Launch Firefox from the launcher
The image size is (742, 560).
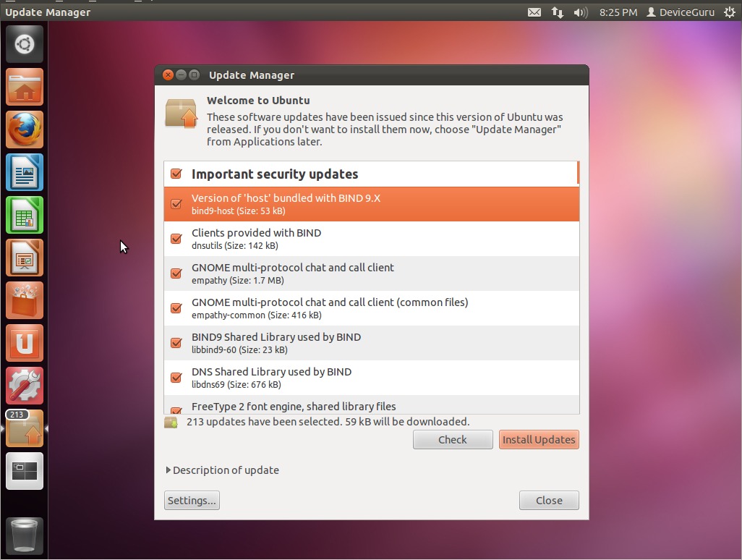[x=25, y=130]
